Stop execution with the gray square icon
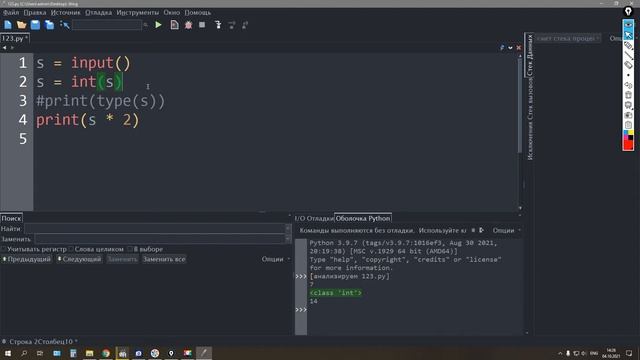The image size is (640, 360). click(x=202, y=25)
